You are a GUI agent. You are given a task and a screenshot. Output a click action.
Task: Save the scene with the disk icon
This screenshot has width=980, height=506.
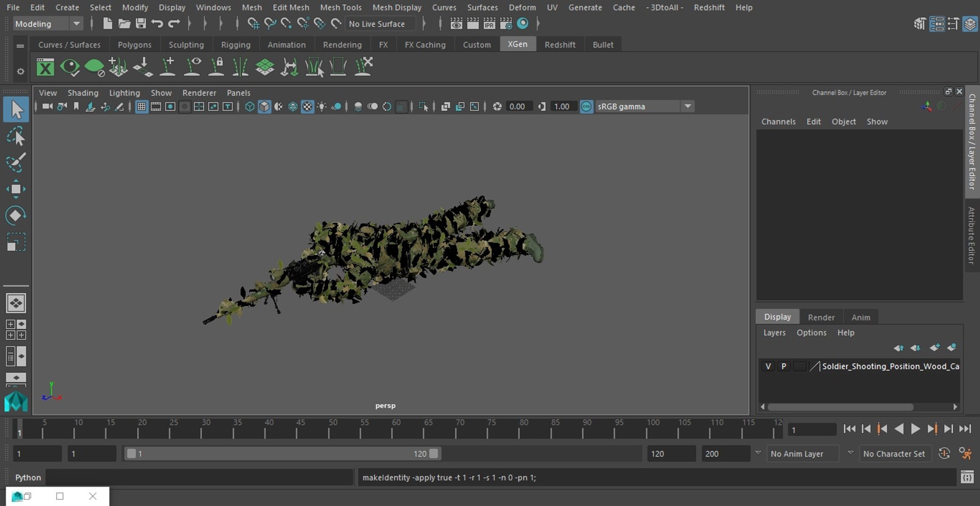tap(141, 23)
